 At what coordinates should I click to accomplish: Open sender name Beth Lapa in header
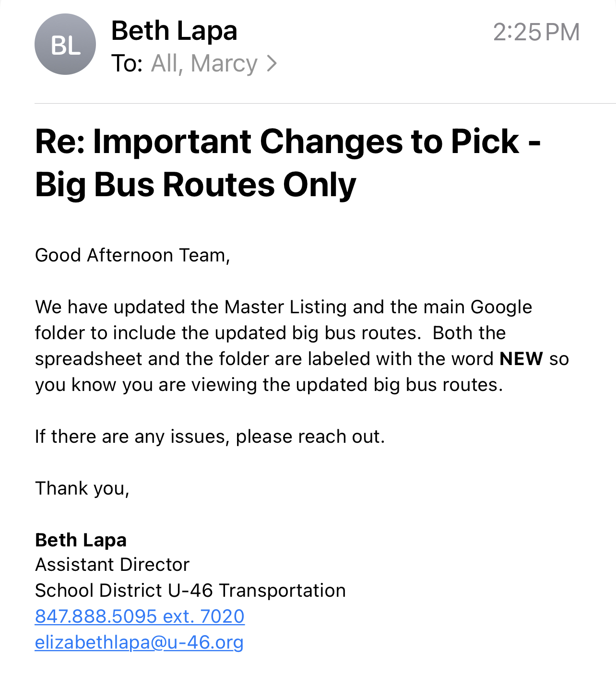174,31
